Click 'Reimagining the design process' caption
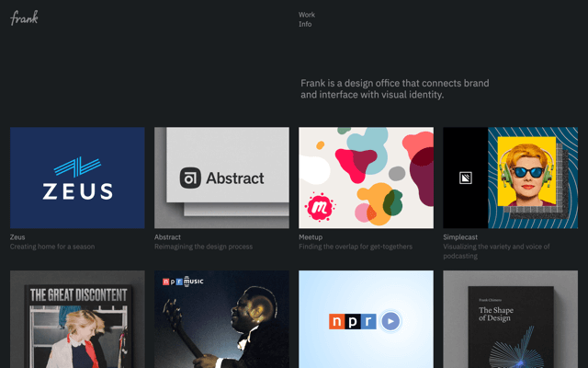Screen dimensions: 588x368 pos(203,247)
